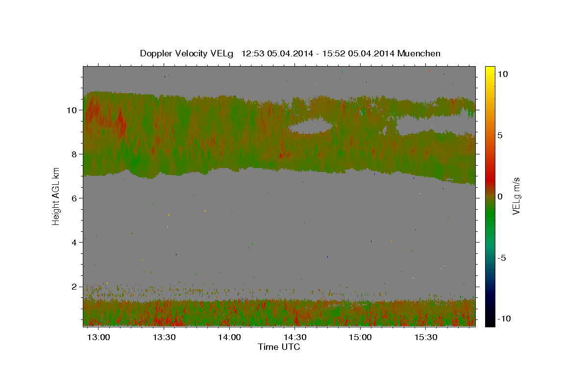Click the colorbar value 0 label
The width and height of the screenshot is (588, 392).
pos(500,196)
